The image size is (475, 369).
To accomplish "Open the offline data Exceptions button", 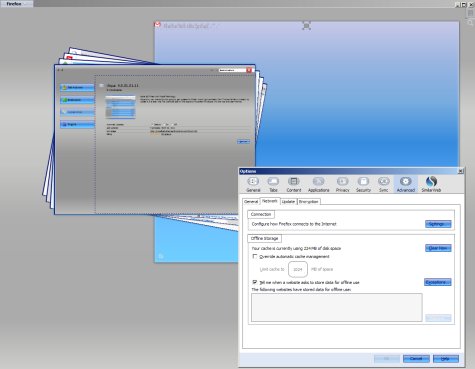I will point(438,282).
